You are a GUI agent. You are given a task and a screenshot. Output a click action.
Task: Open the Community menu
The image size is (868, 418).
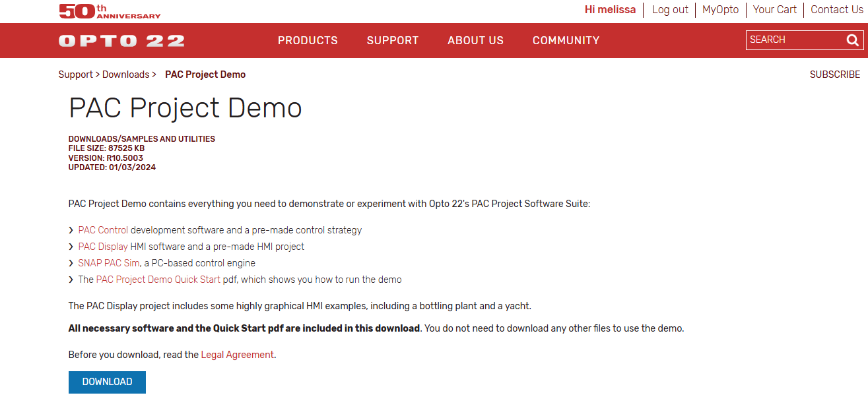(x=566, y=40)
